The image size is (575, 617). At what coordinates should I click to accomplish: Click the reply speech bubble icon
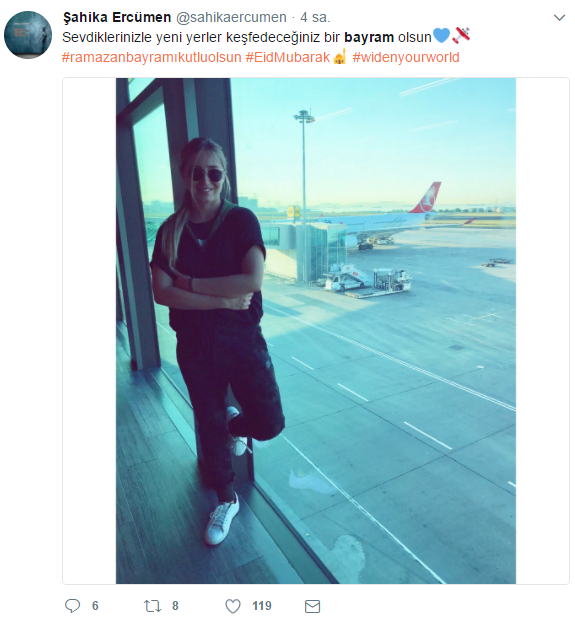pos(72,606)
